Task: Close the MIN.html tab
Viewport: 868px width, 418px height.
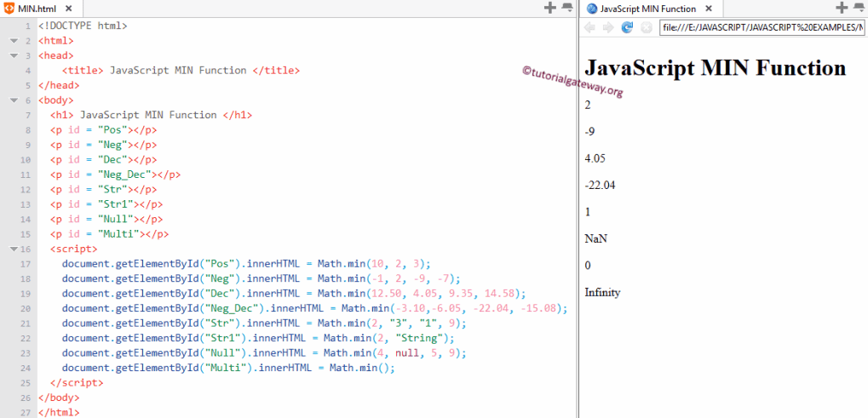Action: click(x=69, y=9)
